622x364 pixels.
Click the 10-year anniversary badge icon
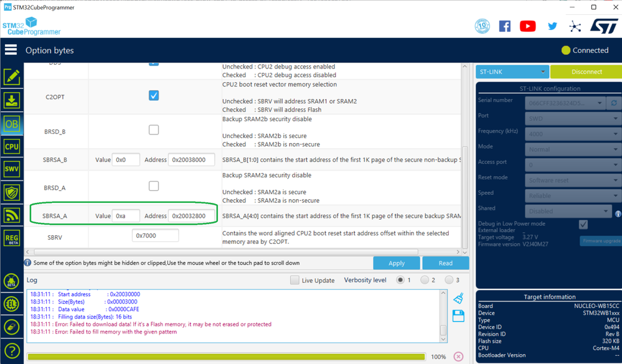(x=482, y=26)
